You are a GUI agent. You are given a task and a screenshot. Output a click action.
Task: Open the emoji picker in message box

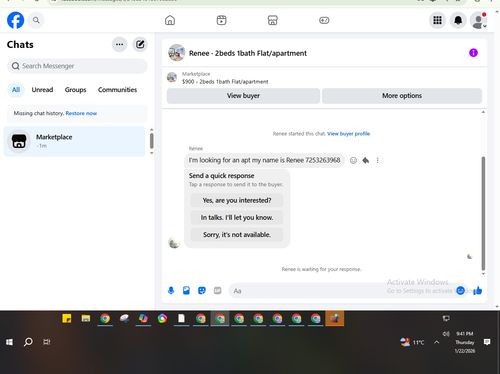point(461,291)
